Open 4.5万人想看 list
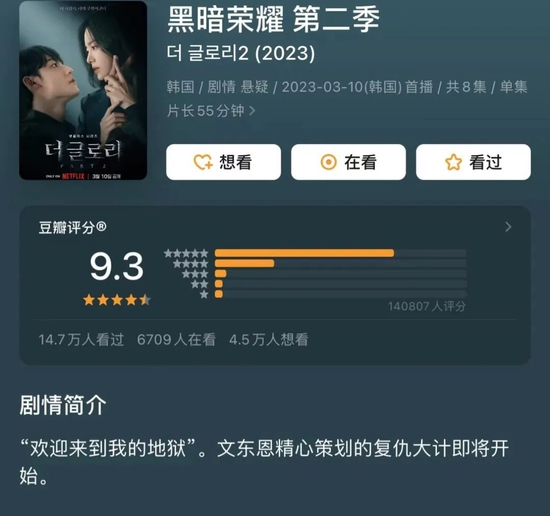Viewport: 550px width, 516px height. (269, 340)
